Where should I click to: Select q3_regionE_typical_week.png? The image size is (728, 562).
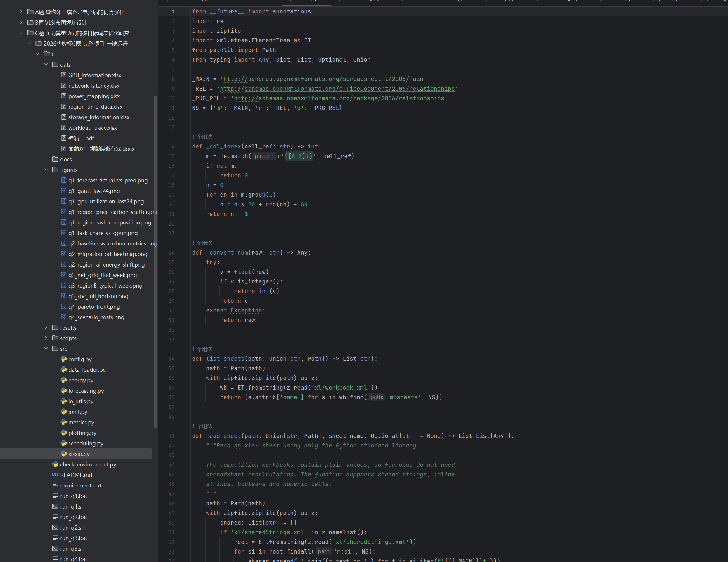(x=105, y=286)
